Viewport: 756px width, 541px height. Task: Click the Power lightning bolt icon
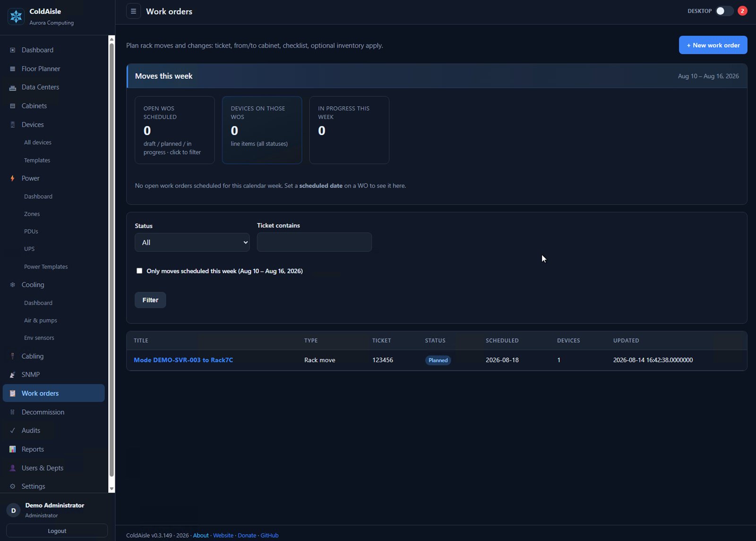click(13, 178)
